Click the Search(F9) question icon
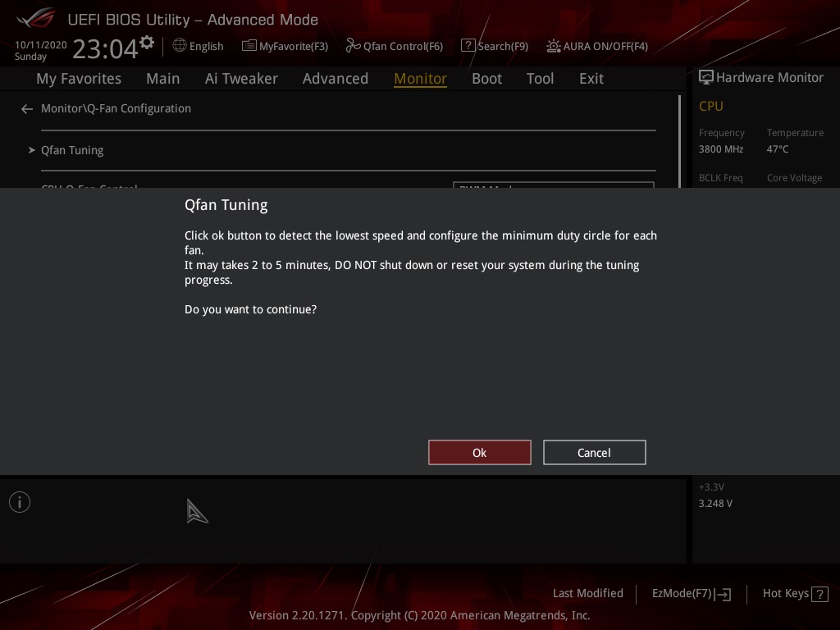840x630 pixels. [468, 46]
